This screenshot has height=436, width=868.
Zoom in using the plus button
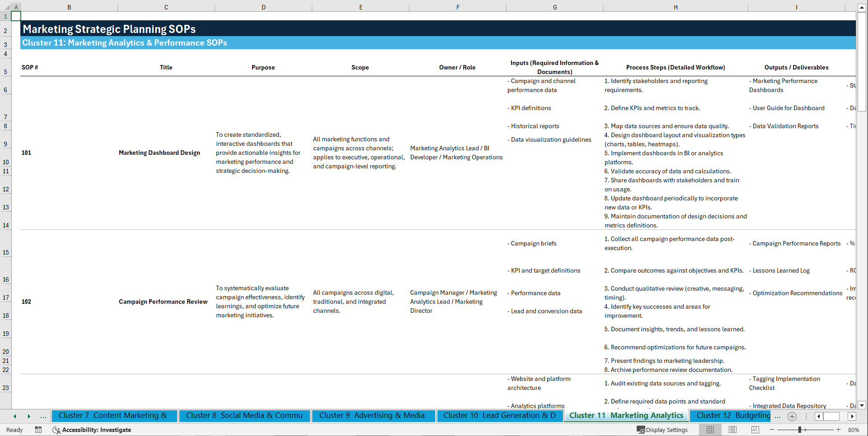pyautogui.click(x=839, y=430)
